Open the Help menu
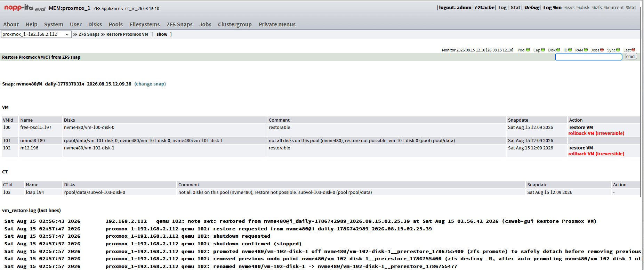This screenshot has width=644, height=270. (31, 24)
